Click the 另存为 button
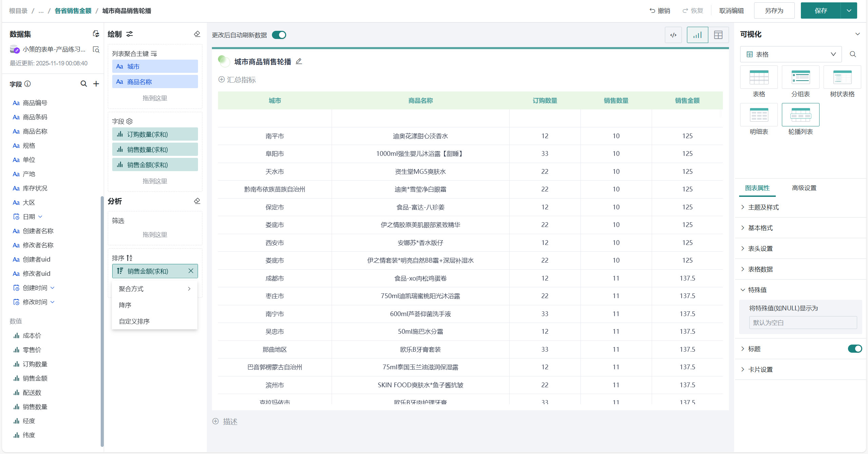The width and height of the screenshot is (868, 454). tap(774, 11)
